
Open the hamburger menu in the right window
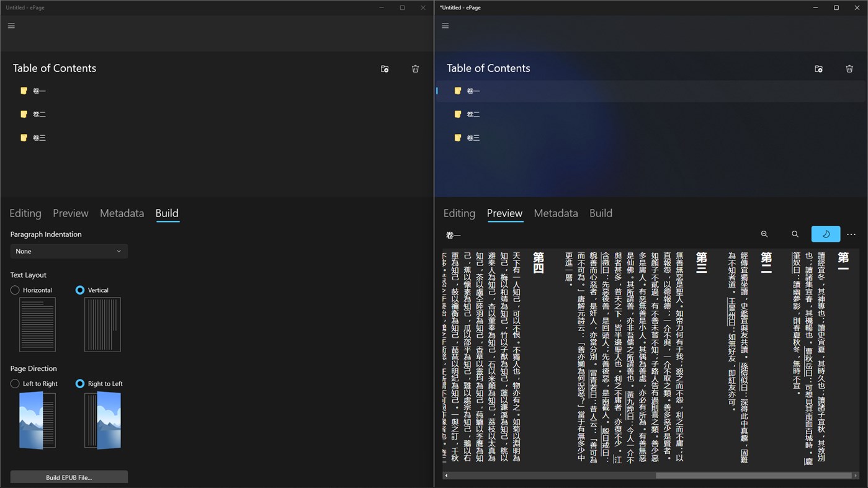pyautogui.click(x=445, y=25)
